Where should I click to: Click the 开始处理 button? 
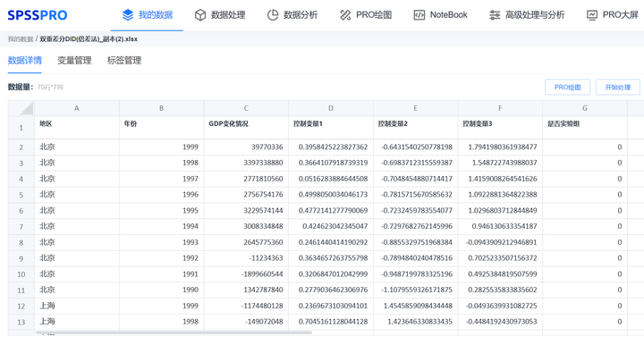[617, 87]
